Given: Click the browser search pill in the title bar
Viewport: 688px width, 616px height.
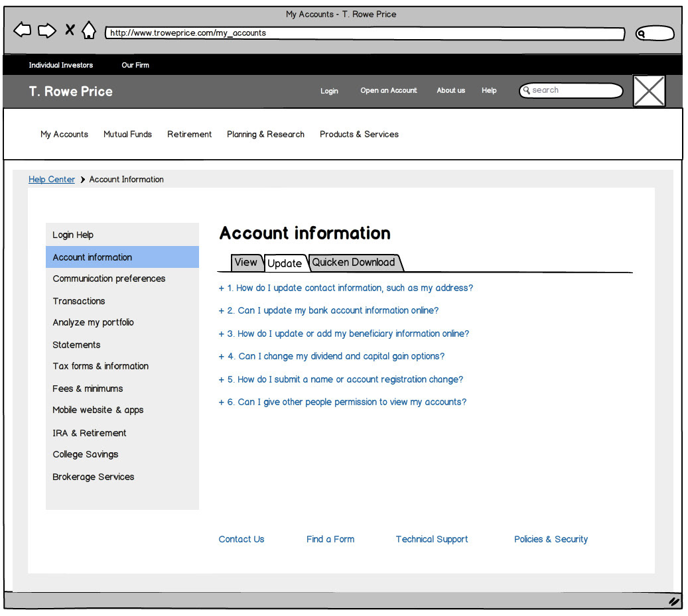Looking at the screenshot, I should tap(655, 33).
